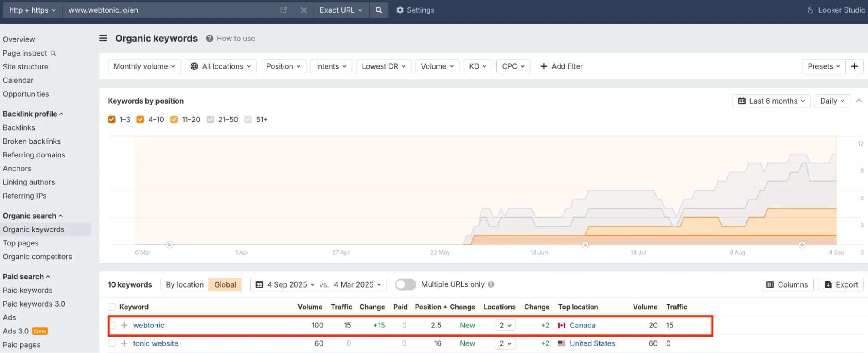Open Top pages in sidebar
The height and width of the screenshot is (353, 868).
20,243
